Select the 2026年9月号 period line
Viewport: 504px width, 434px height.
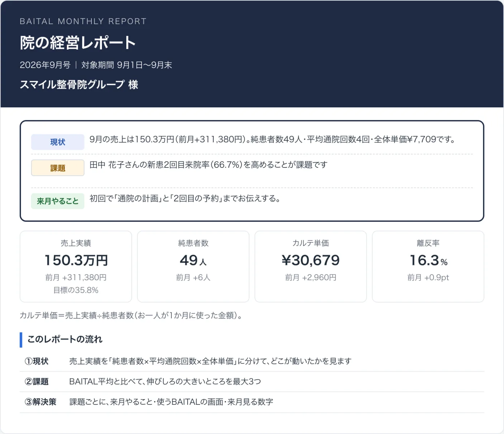click(x=96, y=65)
